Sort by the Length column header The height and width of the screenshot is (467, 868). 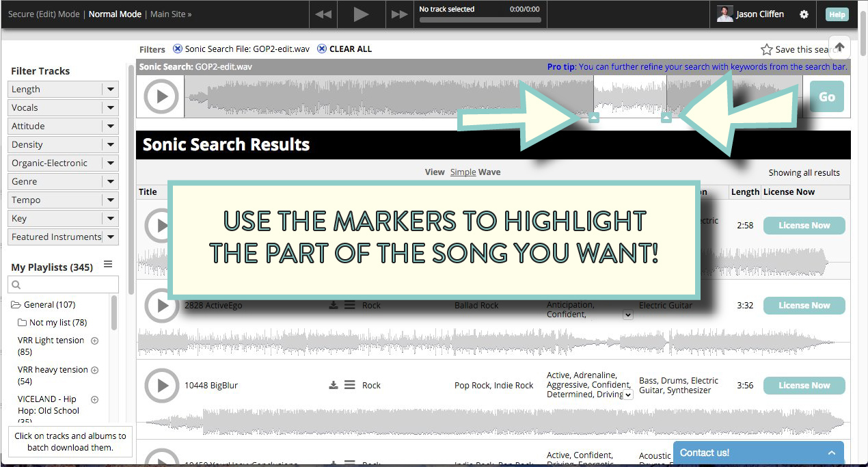tap(745, 192)
